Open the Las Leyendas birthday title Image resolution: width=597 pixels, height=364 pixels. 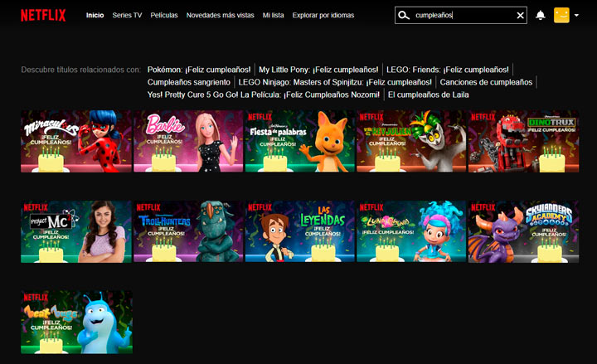point(299,232)
